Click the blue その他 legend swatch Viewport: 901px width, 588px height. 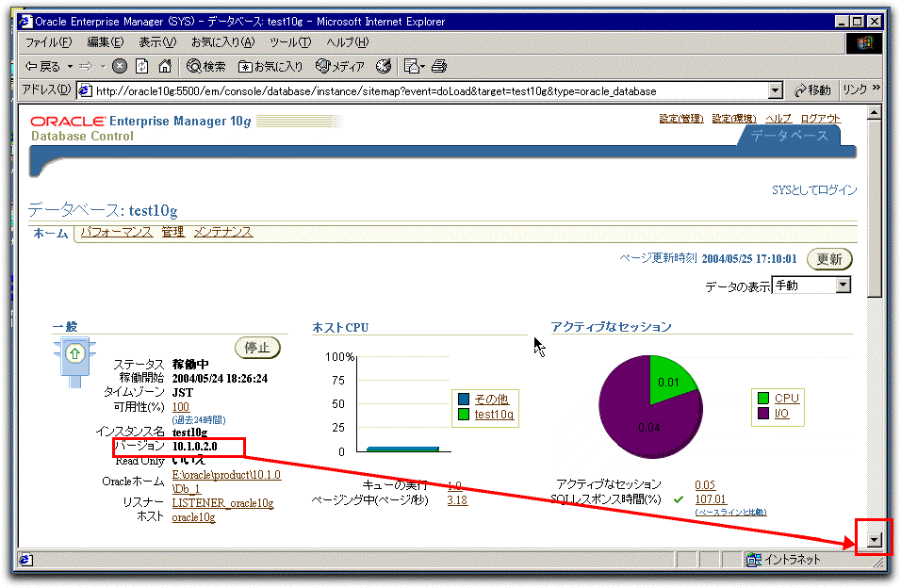[464, 399]
